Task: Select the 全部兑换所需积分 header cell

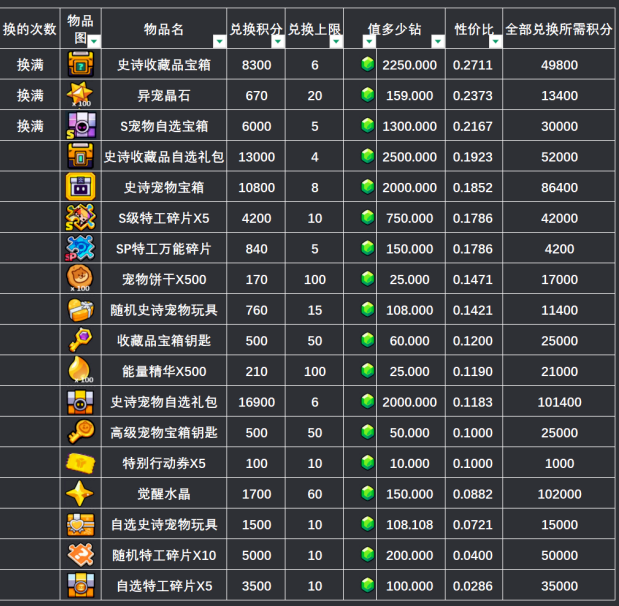Action: pos(559,28)
